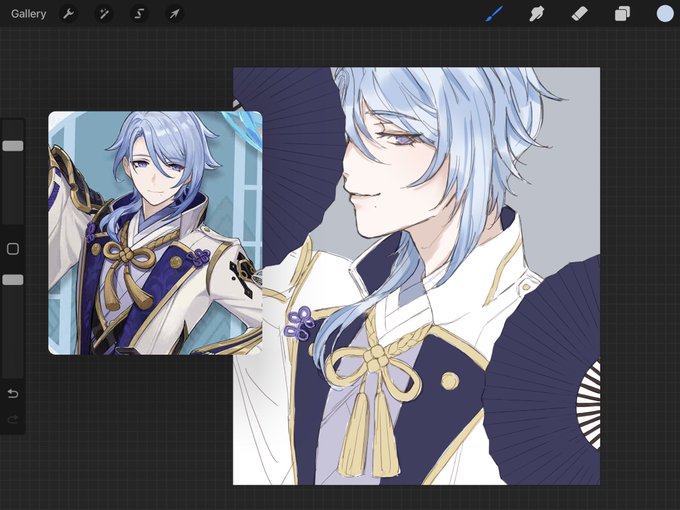Select the Eraser tool
Screen dimensions: 680x510
579,14
